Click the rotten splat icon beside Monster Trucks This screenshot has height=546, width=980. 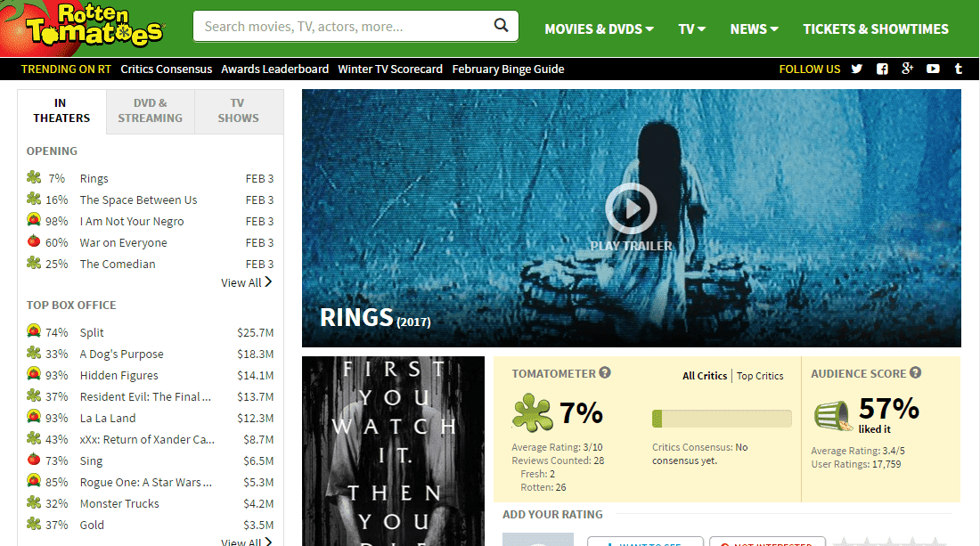point(34,502)
